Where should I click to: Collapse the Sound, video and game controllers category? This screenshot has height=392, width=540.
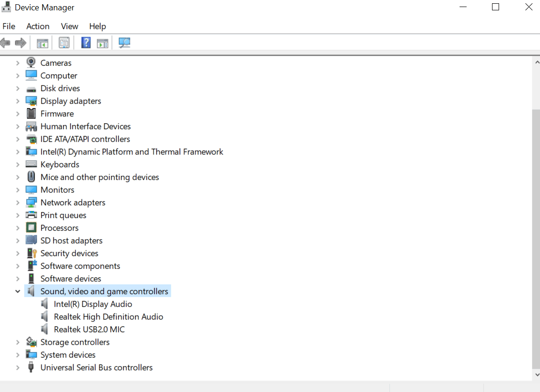(17, 291)
